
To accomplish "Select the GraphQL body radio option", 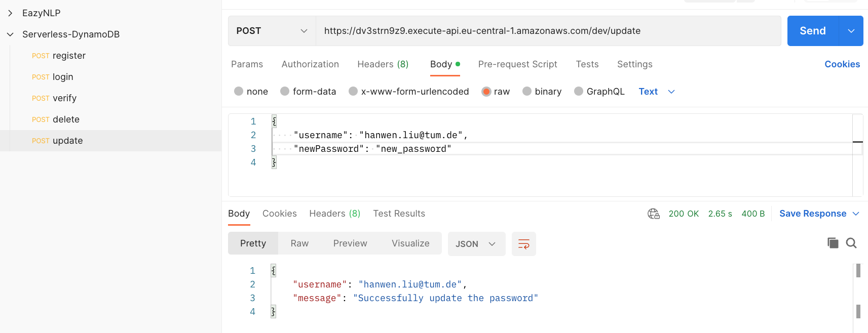I will pyautogui.click(x=579, y=91).
